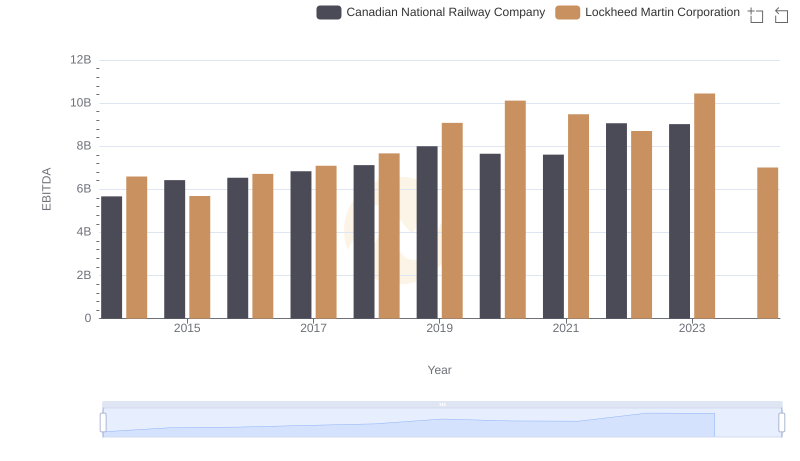This screenshot has width=800, height=461.
Task: Select the 2024 Lockheed Martin bar
Action: click(768, 243)
